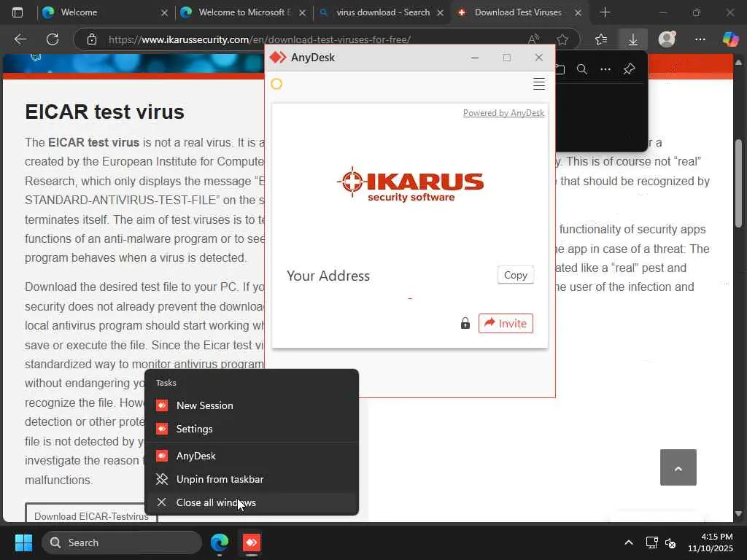
Task: Open the network tray icon
Action: point(651,542)
